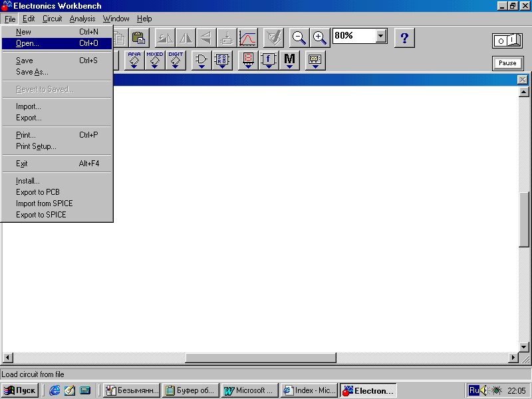Image resolution: width=532 pixels, height=399 pixels.
Task: Click the partially hidden Copy icon
Action: point(120,37)
